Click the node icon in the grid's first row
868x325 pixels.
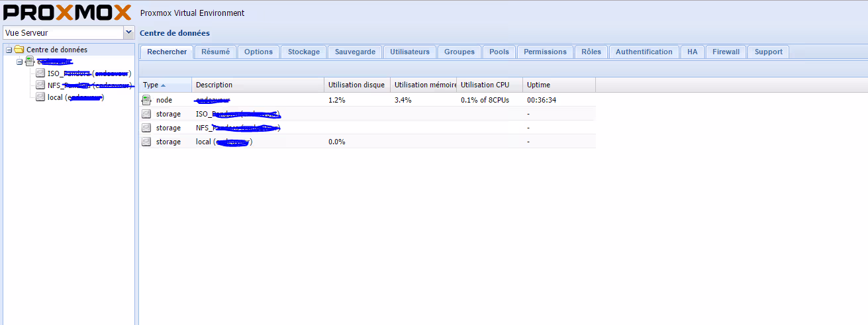pos(147,100)
